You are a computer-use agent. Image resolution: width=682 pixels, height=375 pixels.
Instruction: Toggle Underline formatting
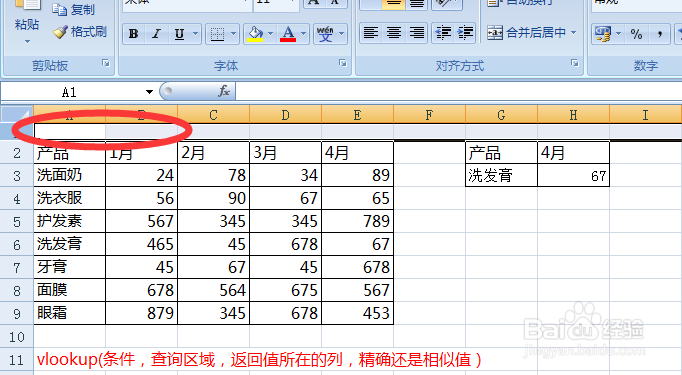coord(179,33)
